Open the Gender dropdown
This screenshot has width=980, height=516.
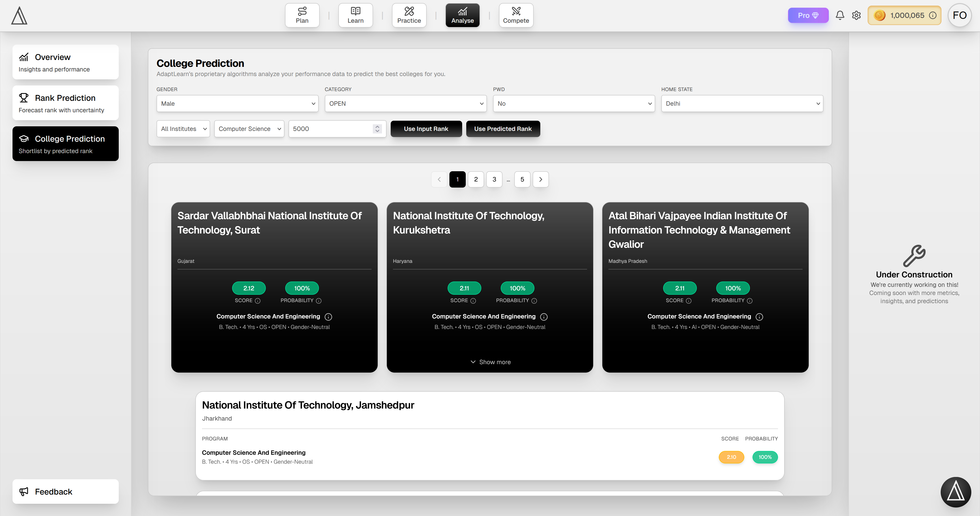coord(237,103)
